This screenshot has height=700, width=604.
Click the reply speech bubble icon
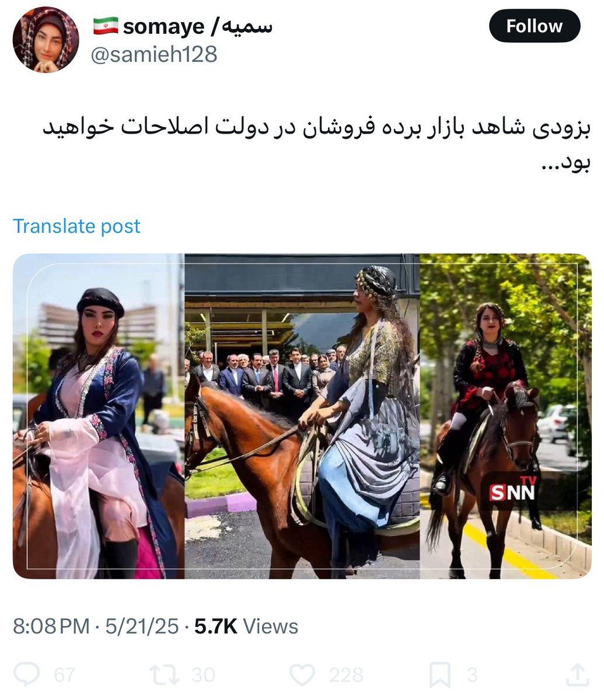[27, 675]
